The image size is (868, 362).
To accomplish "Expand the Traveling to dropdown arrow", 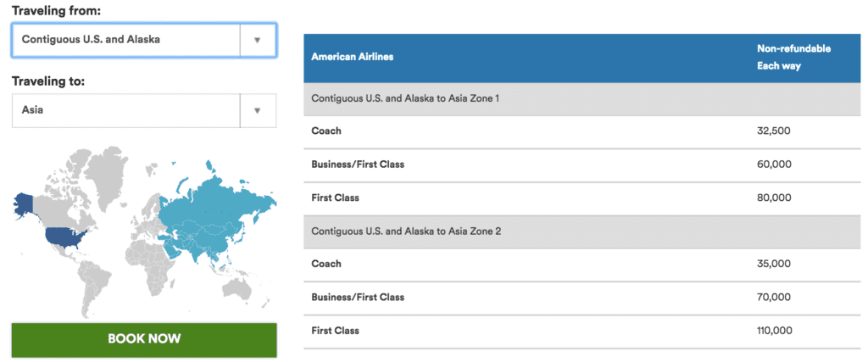I will 258,110.
